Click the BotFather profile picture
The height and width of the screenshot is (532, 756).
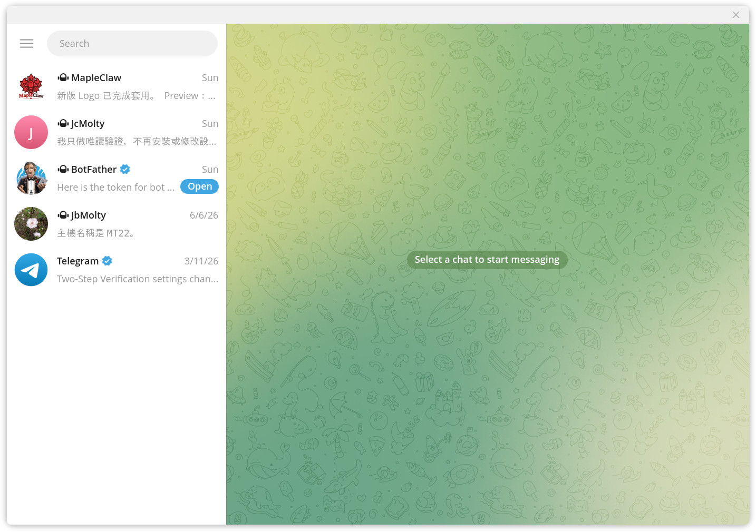pyautogui.click(x=31, y=178)
